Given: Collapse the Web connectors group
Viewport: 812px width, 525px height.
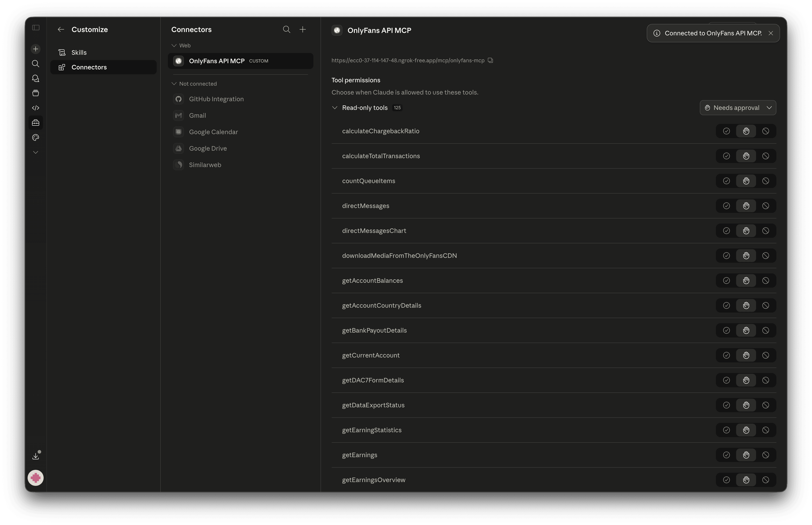Looking at the screenshot, I should tap(174, 45).
